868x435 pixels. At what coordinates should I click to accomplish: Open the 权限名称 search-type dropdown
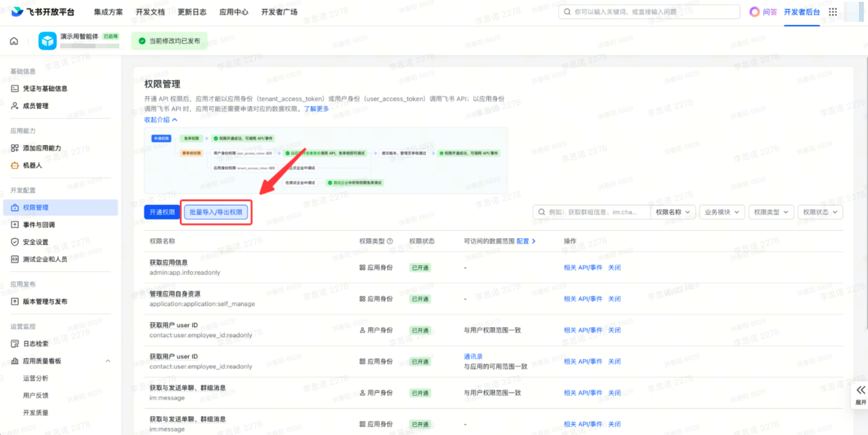click(x=673, y=212)
